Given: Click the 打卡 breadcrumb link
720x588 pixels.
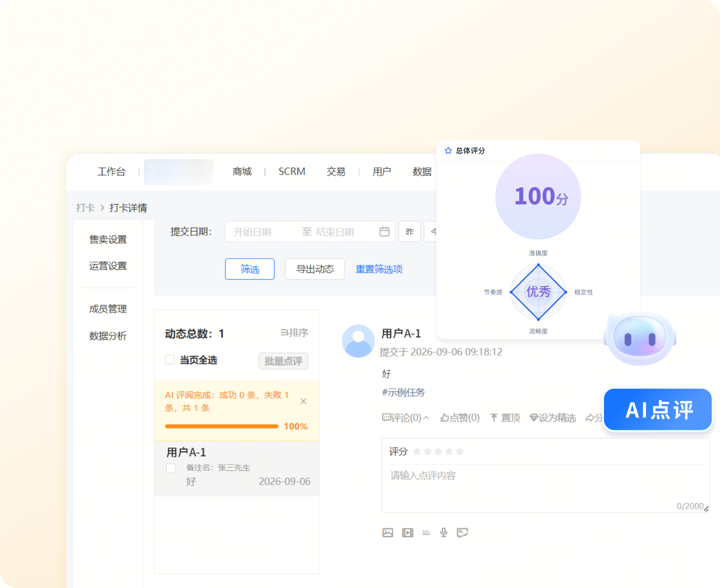Looking at the screenshot, I should pyautogui.click(x=85, y=208).
